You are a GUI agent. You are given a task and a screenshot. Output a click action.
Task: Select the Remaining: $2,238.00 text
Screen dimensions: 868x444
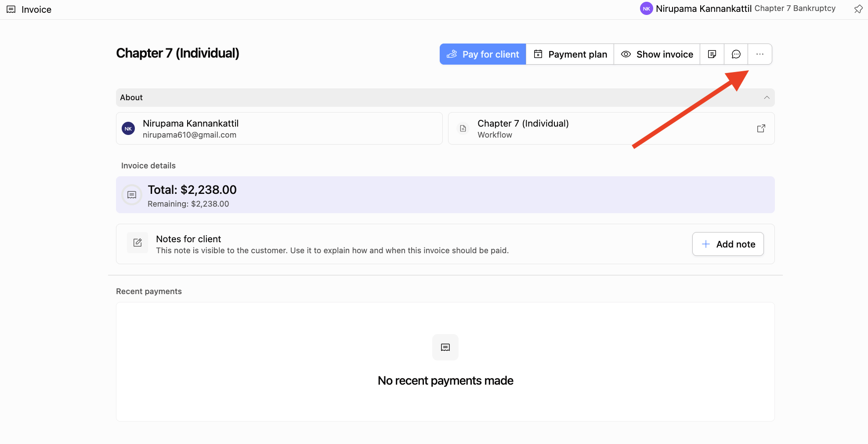coord(188,204)
